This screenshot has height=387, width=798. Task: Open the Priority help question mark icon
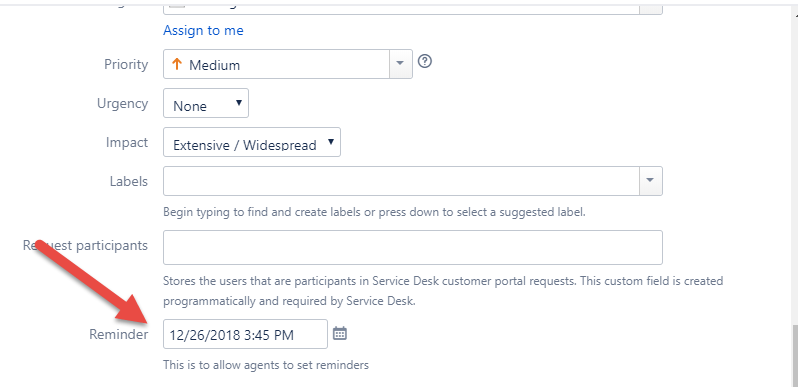[x=424, y=62]
